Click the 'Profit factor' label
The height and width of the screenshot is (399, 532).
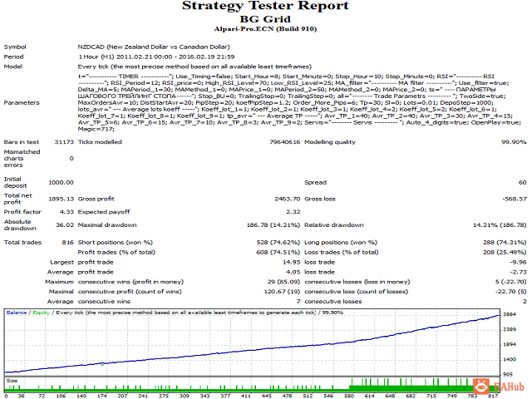pos(22,212)
